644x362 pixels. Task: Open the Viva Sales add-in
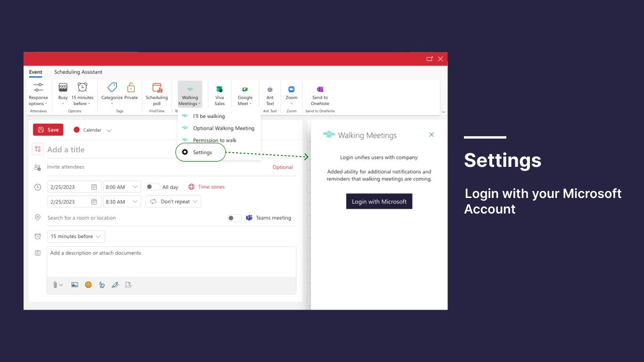[x=220, y=94]
